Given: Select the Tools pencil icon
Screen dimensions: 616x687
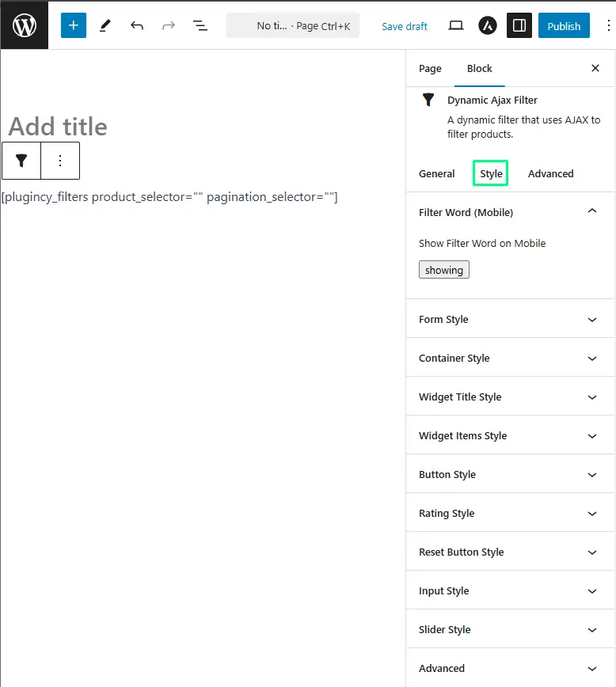Looking at the screenshot, I should click(x=105, y=25).
